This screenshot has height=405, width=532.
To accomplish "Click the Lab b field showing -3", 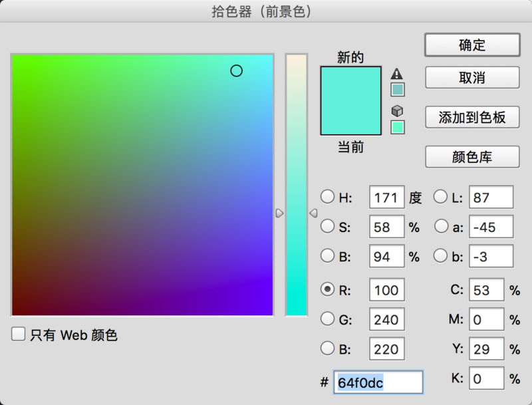I will 491,256.
